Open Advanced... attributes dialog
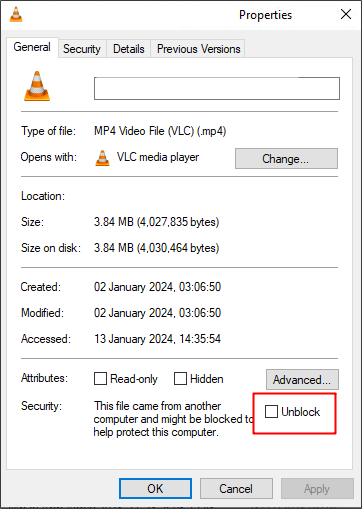The height and width of the screenshot is (509, 362). [302, 379]
